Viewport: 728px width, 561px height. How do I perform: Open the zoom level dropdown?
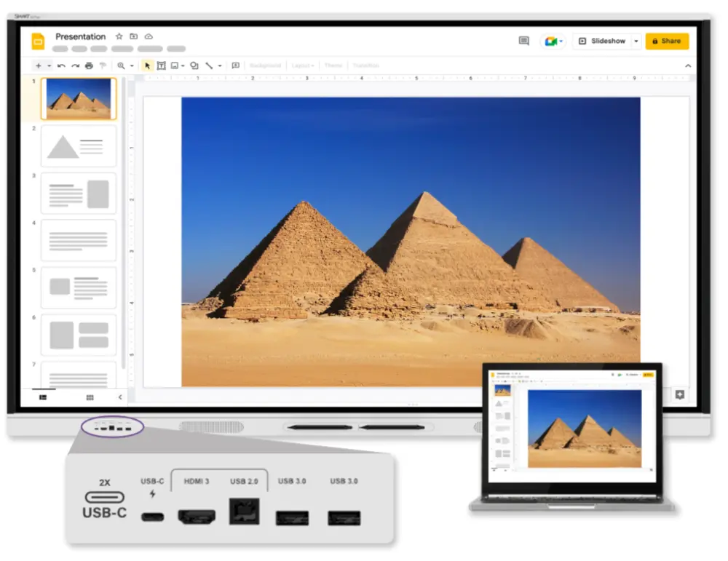pos(132,66)
